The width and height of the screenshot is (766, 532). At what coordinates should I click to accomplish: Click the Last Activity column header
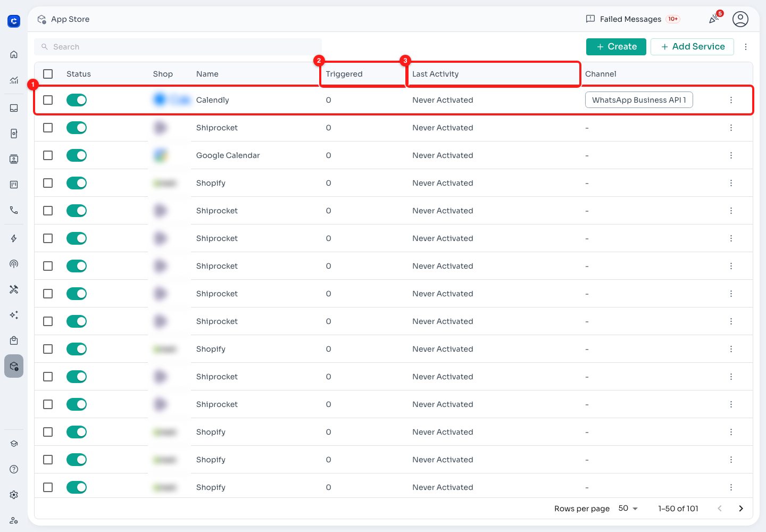pyautogui.click(x=435, y=74)
